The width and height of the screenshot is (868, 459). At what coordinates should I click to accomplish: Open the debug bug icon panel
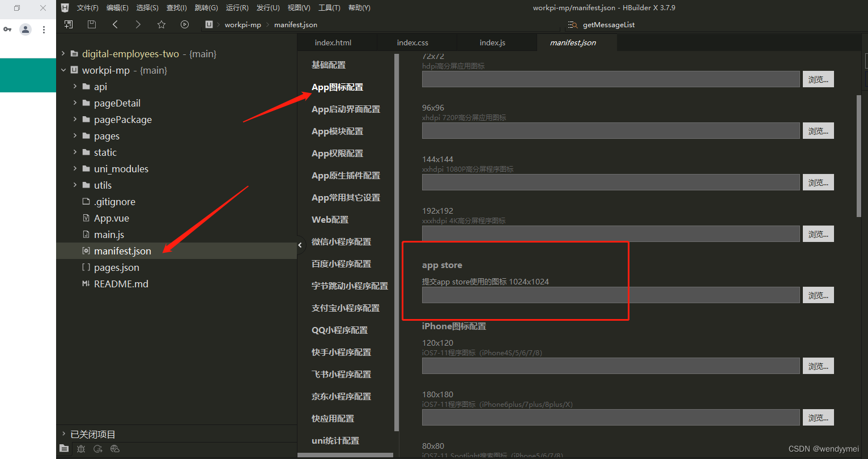(81, 449)
